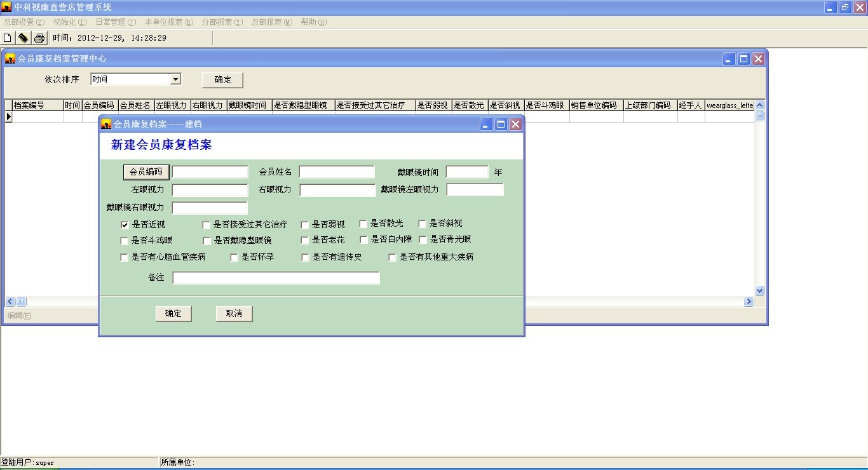The width and height of the screenshot is (868, 470).
Task: Click the grid's vertical scroll down arrow
Action: (x=759, y=291)
